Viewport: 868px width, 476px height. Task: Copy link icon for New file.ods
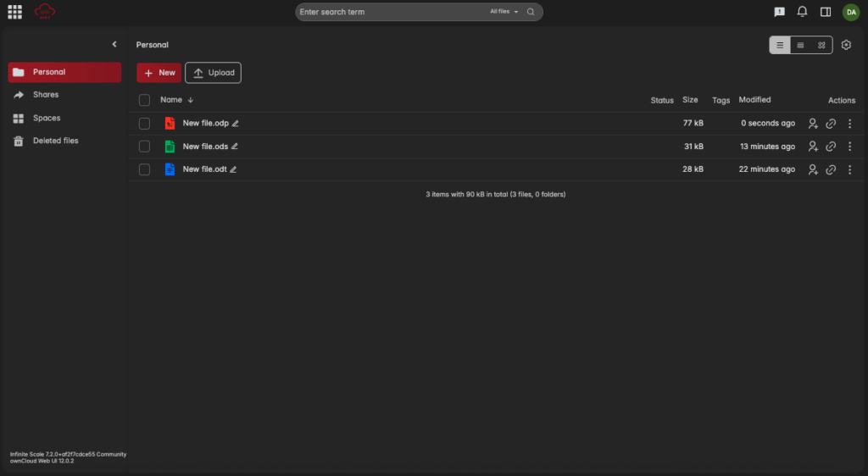tap(831, 147)
